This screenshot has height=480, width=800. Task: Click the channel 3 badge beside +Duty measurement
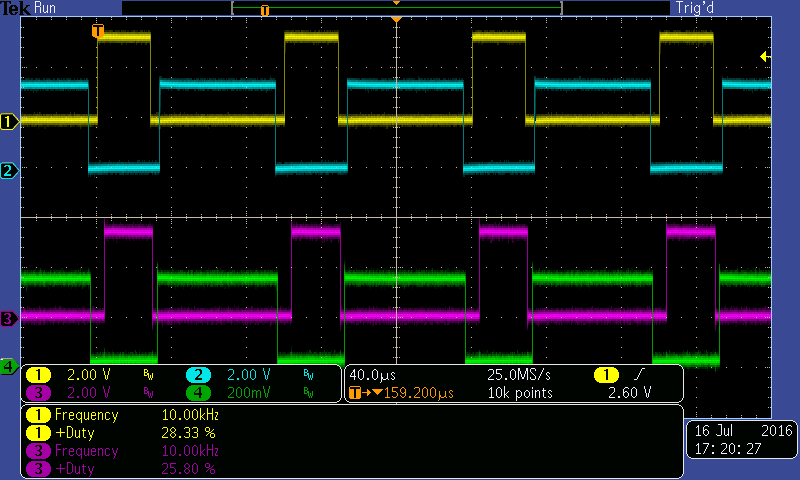38,469
